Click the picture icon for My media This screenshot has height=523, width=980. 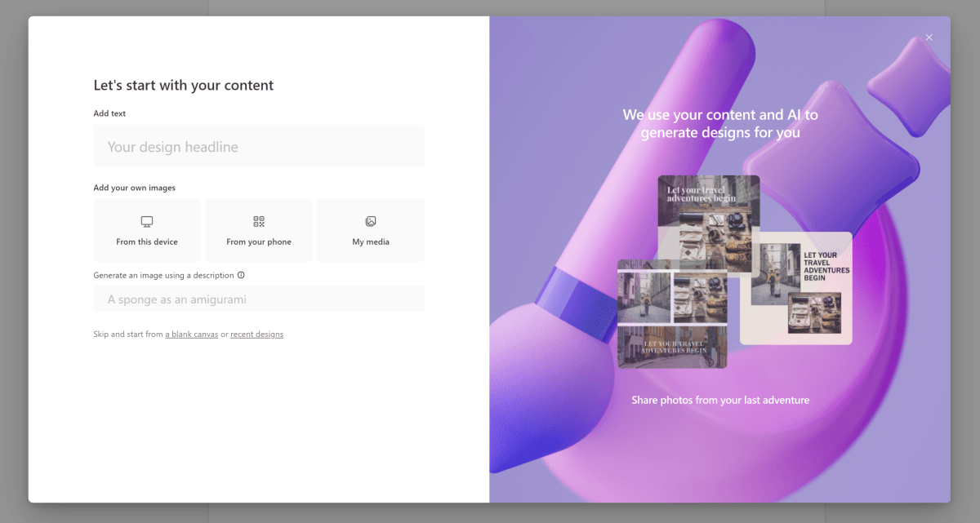[x=371, y=221]
